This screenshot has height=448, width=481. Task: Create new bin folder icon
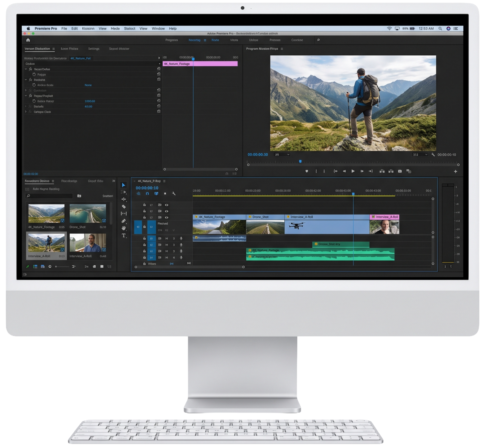pos(79,196)
